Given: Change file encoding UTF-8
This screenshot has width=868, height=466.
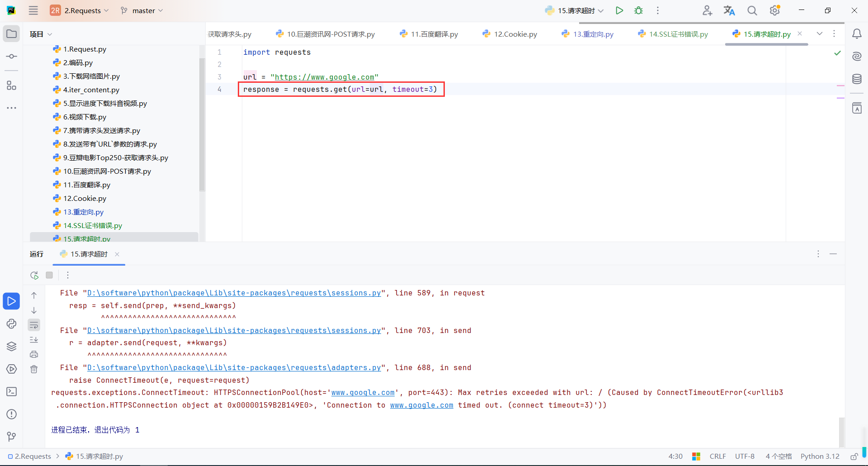Looking at the screenshot, I should click(745, 456).
